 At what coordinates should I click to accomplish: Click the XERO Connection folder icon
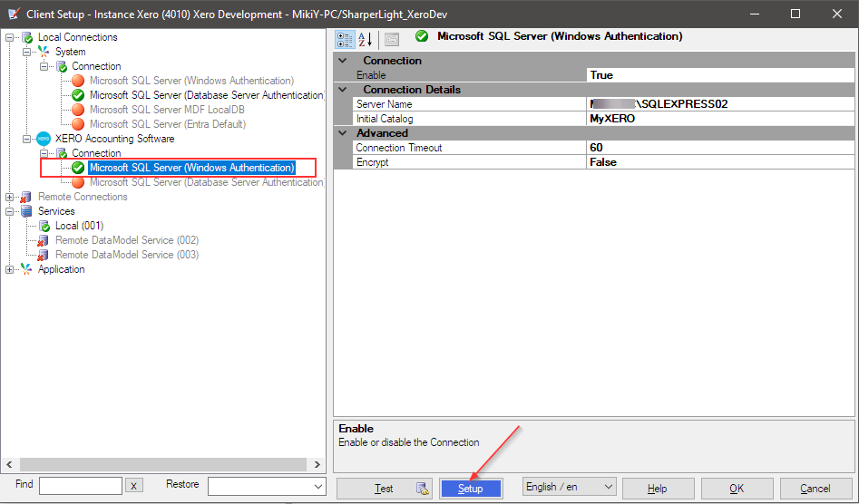62,154
